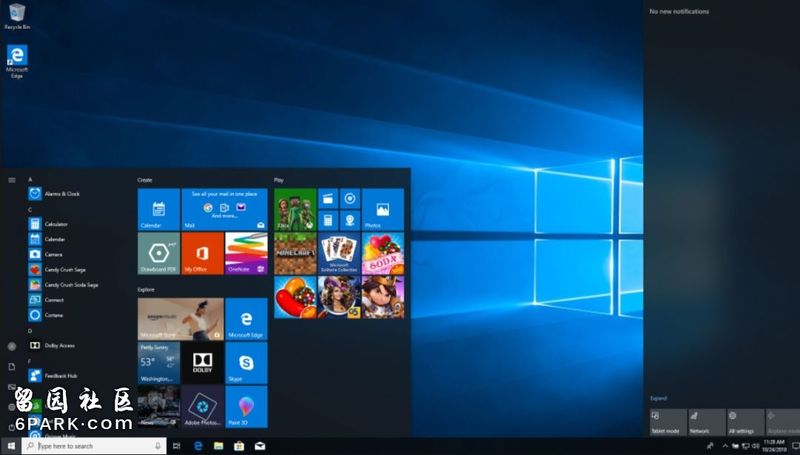Open the Mail live tile

[x=224, y=210]
